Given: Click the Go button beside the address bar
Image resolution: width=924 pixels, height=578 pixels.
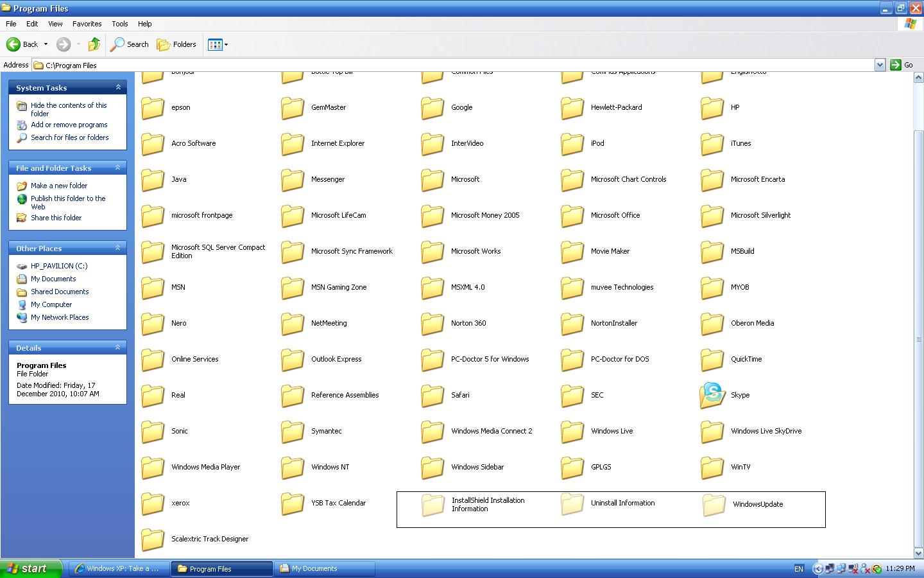Looking at the screenshot, I should click(x=896, y=64).
